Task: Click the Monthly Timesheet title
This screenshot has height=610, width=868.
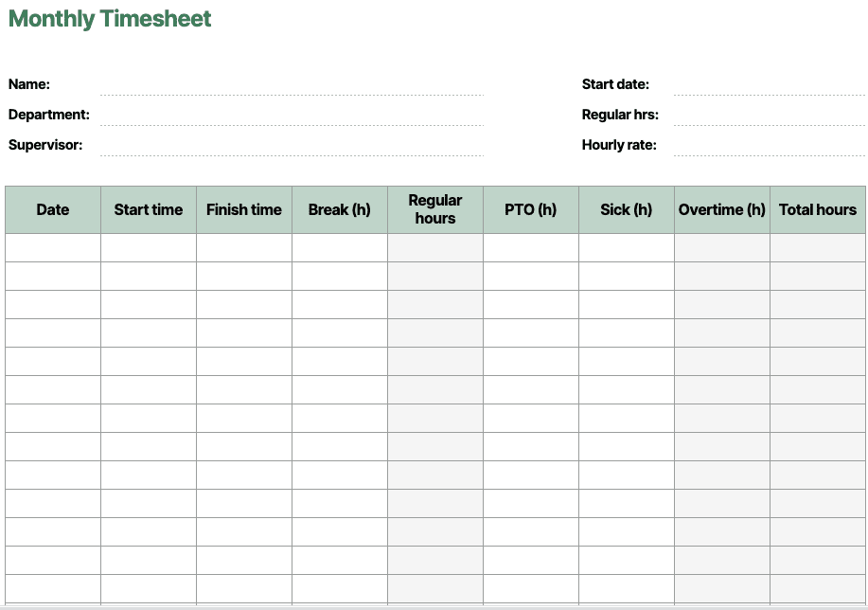Action: pos(110,19)
